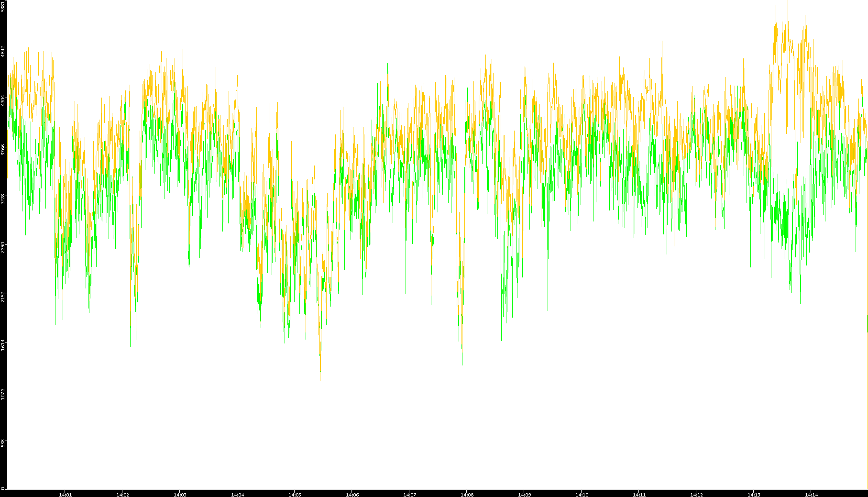Pick the 14:12 time axis label
Viewport: 868px width, 497px height.
coord(696,495)
